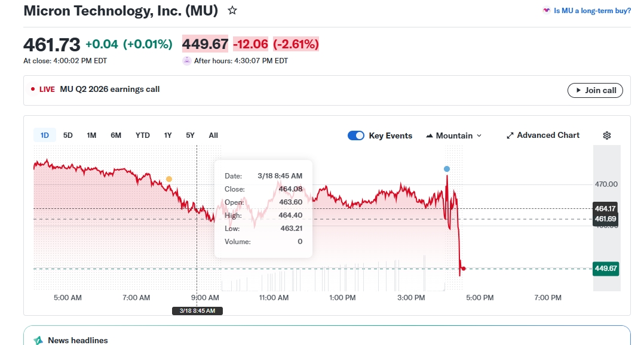Image resolution: width=644 pixels, height=345 pixels.
Task: Click the after-hours moon icon
Action: 187,60
